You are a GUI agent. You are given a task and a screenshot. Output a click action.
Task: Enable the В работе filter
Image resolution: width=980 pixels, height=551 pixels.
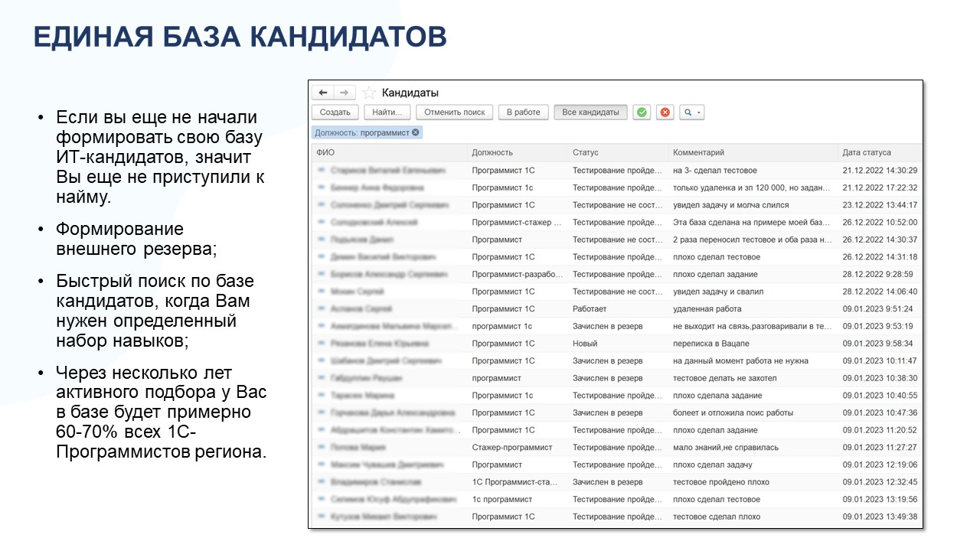click(523, 111)
